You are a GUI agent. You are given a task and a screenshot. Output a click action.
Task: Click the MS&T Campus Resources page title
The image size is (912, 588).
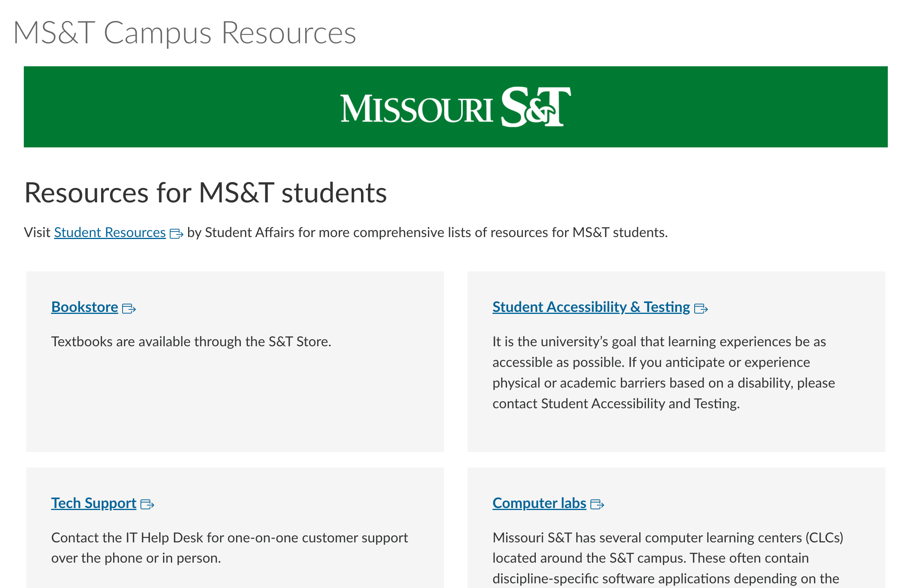[185, 33]
